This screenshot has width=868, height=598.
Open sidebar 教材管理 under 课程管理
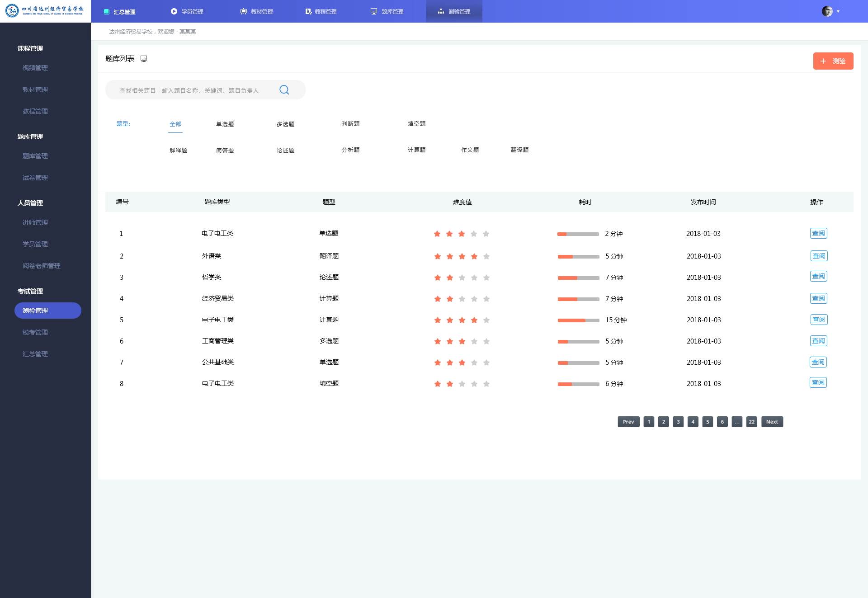[35, 89]
